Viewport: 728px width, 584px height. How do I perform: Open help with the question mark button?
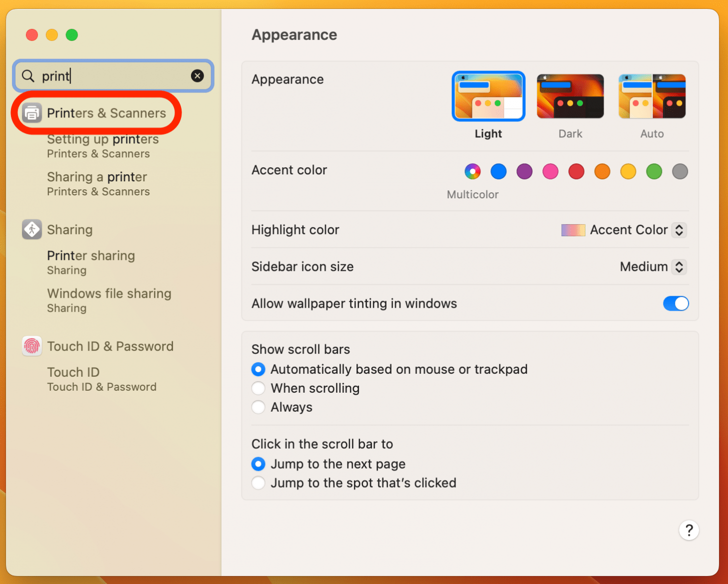(688, 530)
